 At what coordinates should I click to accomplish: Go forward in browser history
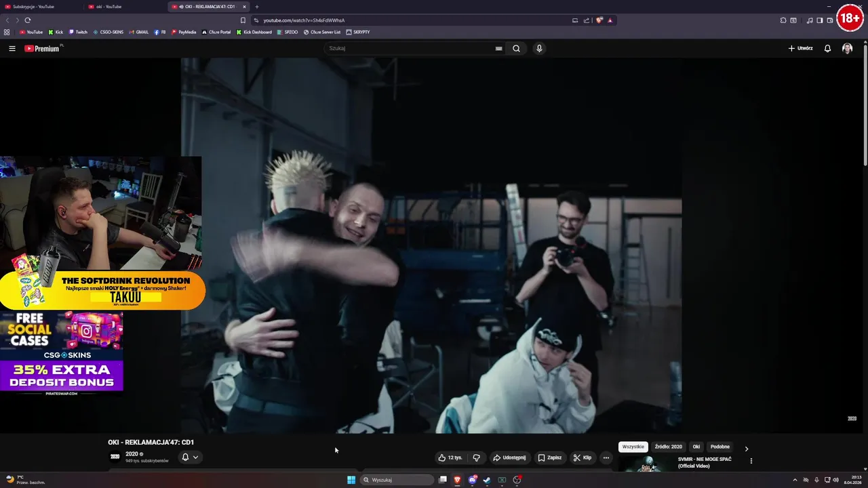[x=17, y=20]
